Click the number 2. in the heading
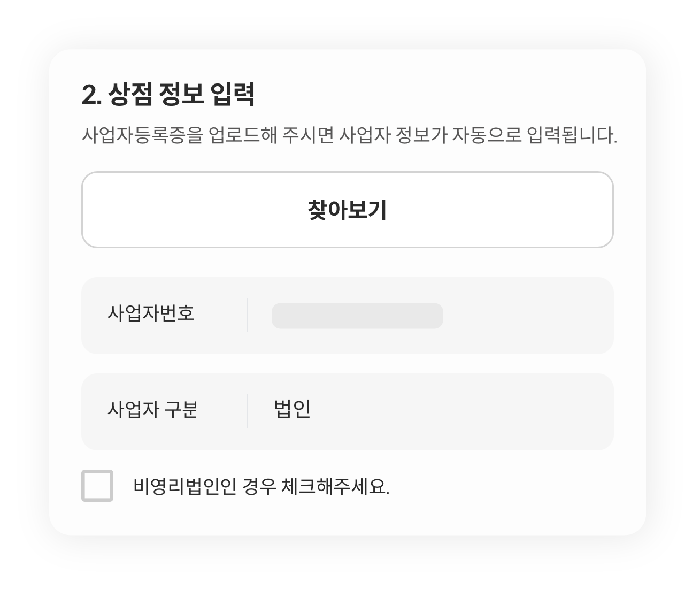Viewport: 700px width, 589px height. pos(91,95)
